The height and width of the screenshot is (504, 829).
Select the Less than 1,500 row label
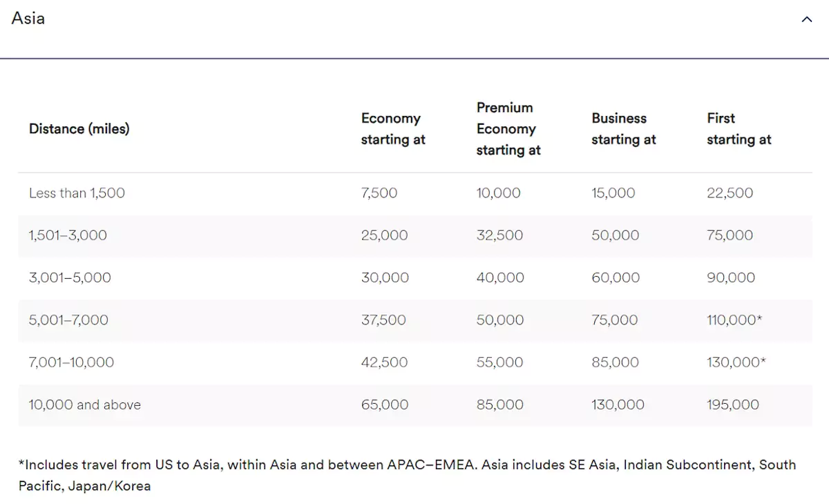77,193
